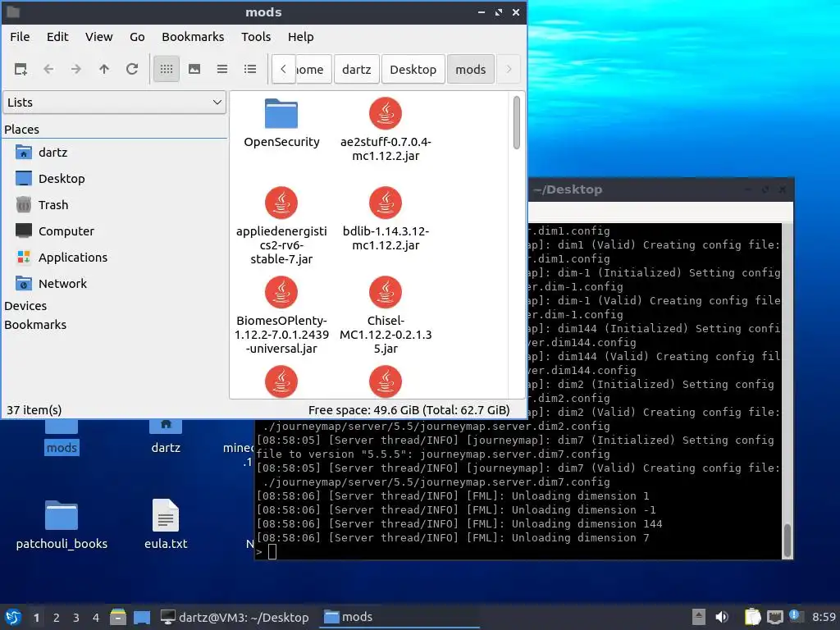Select bdlib-1.14.3.12 jar file icon
840x630 pixels.
coord(386,203)
